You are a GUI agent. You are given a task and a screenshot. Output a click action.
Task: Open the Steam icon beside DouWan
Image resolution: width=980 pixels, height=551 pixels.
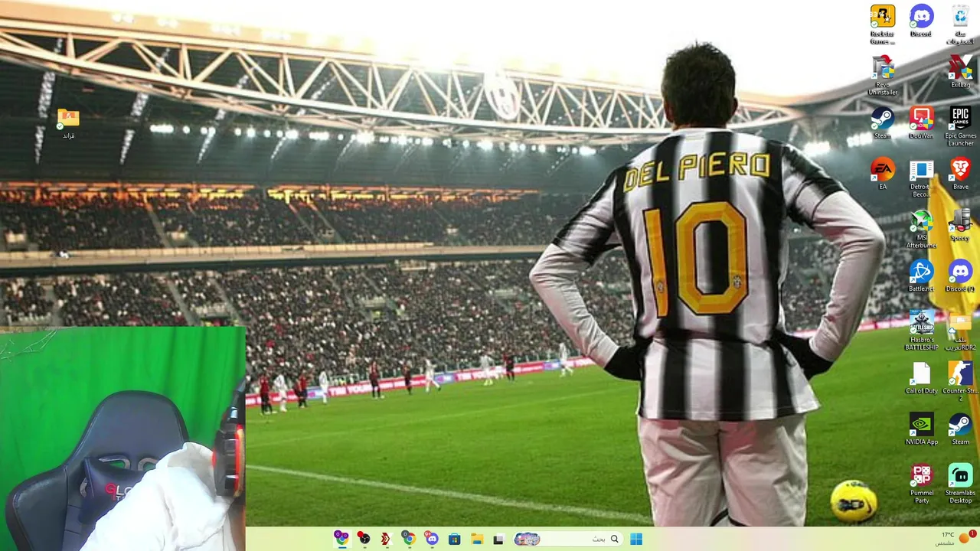click(882, 123)
